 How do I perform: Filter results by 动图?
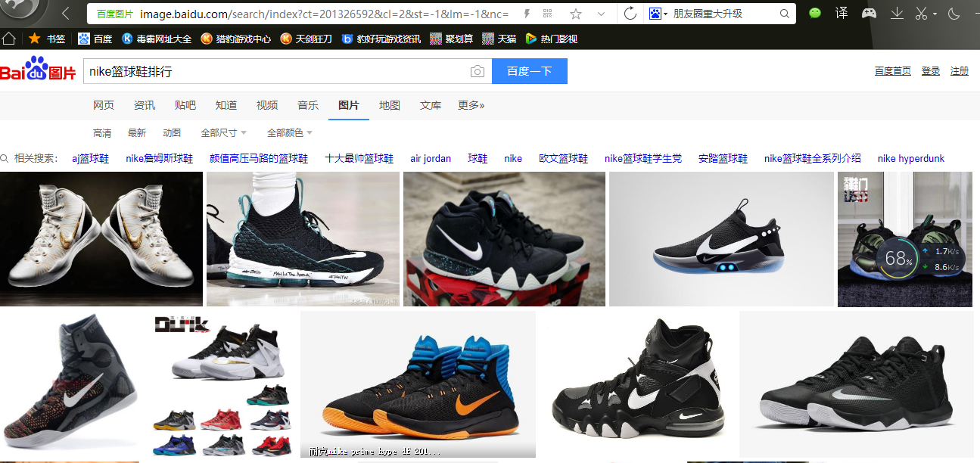tap(172, 133)
